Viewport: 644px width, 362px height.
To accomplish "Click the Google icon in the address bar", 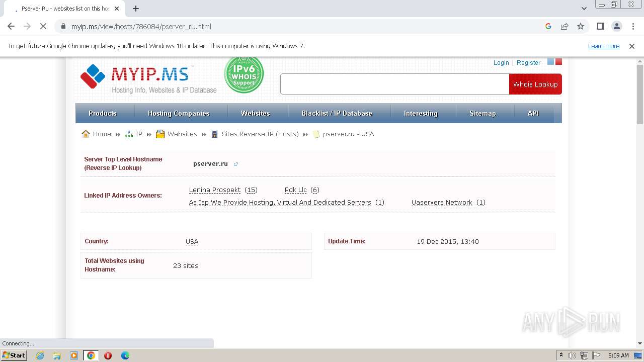I will [548, 26].
